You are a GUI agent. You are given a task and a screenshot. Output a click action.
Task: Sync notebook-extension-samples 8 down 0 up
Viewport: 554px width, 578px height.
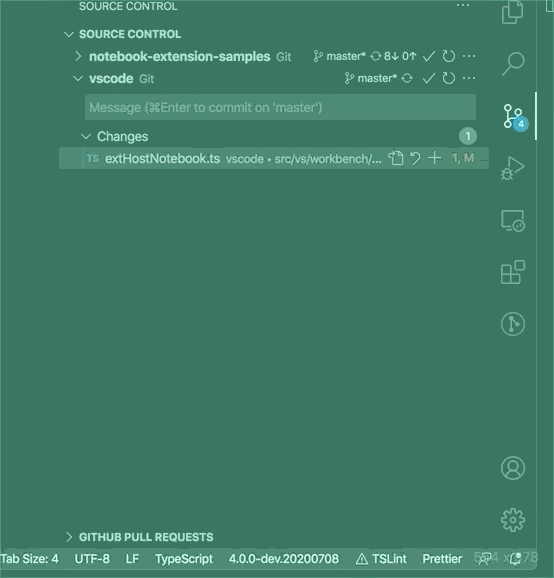(x=393, y=56)
